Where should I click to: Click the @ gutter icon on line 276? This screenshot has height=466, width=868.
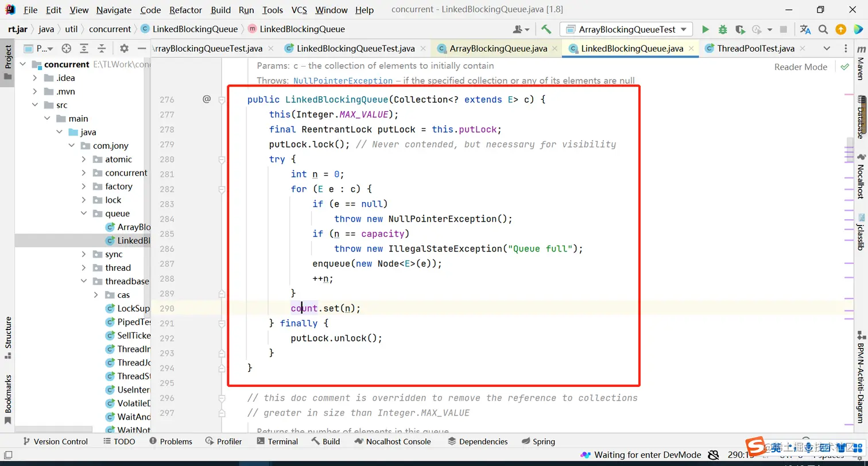click(x=207, y=99)
